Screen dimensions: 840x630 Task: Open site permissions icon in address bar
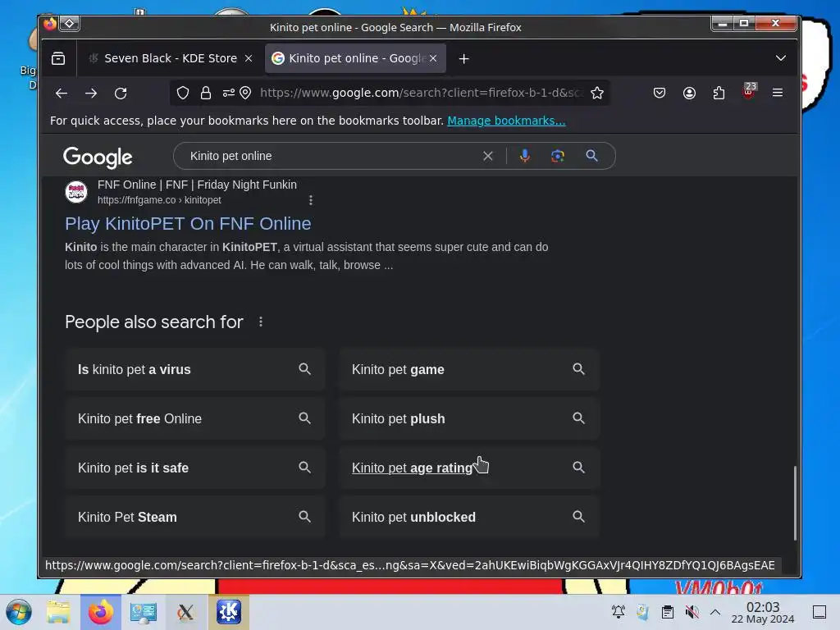click(229, 94)
